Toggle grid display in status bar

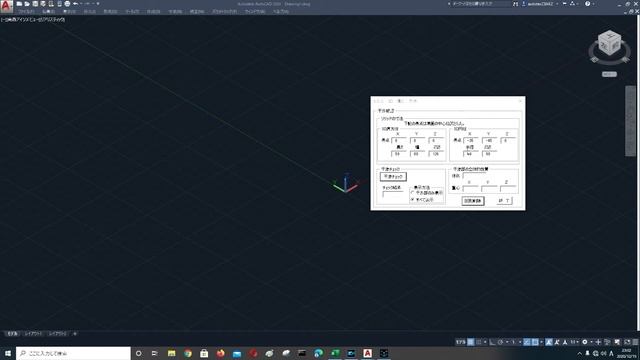tap(471, 342)
